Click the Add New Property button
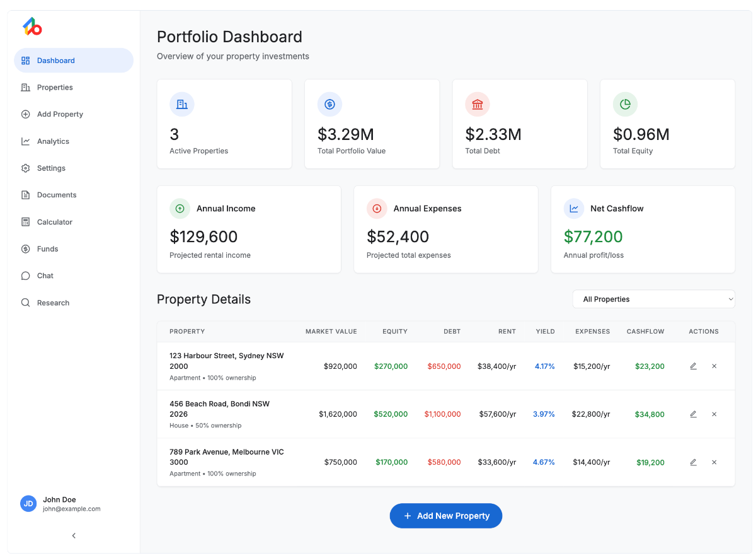This screenshot has height=558, width=756. [x=445, y=516]
